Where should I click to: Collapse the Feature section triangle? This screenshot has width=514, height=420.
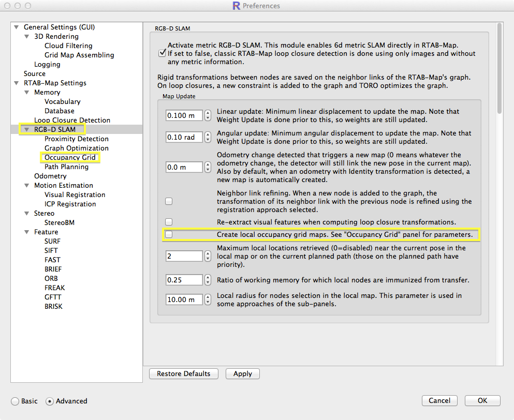(27, 232)
